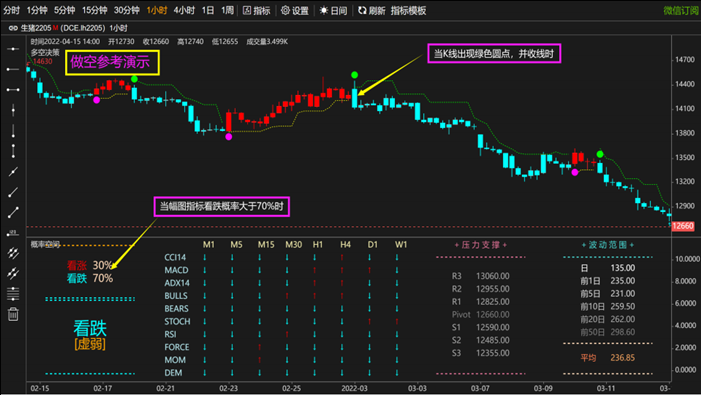Open 设置 settings
Viewport: 701px width, 395px height.
[295, 10]
